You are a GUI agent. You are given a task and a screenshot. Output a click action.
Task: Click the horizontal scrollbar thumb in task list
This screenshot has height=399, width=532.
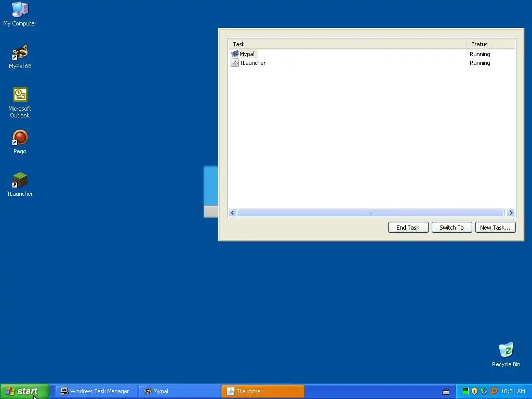tap(371, 212)
